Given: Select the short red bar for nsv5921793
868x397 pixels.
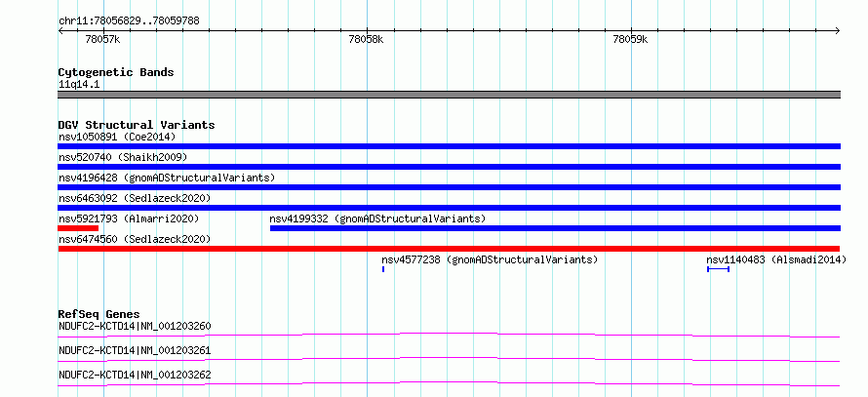Looking at the screenshot, I should click(78, 228).
